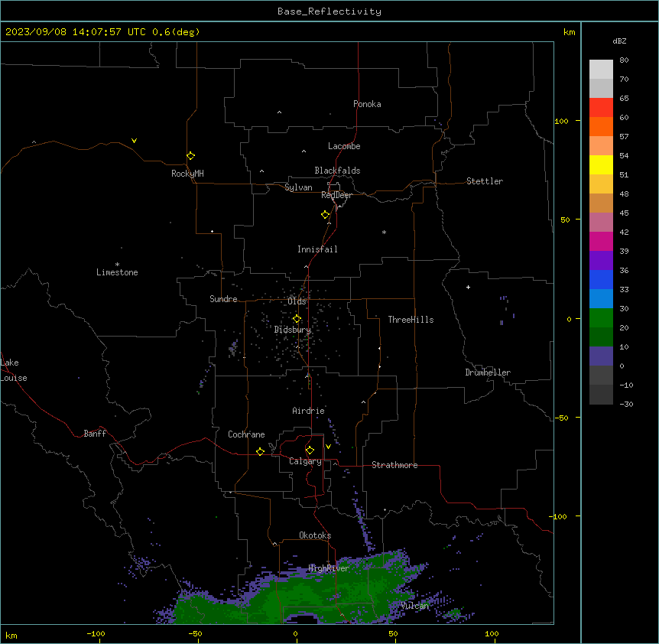The image size is (659, 644).
Task: Select the magenta 39-42 dBZ legend swatch
Action: tap(601, 241)
